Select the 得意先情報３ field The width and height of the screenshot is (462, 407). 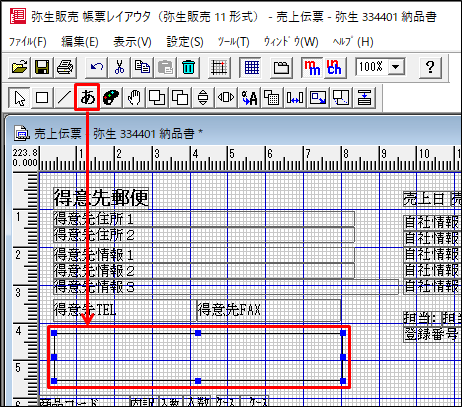click(226, 287)
